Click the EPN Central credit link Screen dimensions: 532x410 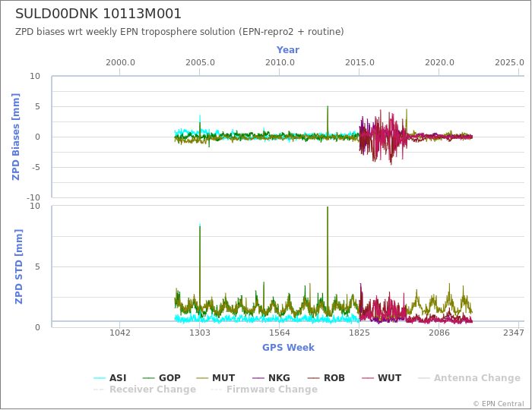[499, 404]
